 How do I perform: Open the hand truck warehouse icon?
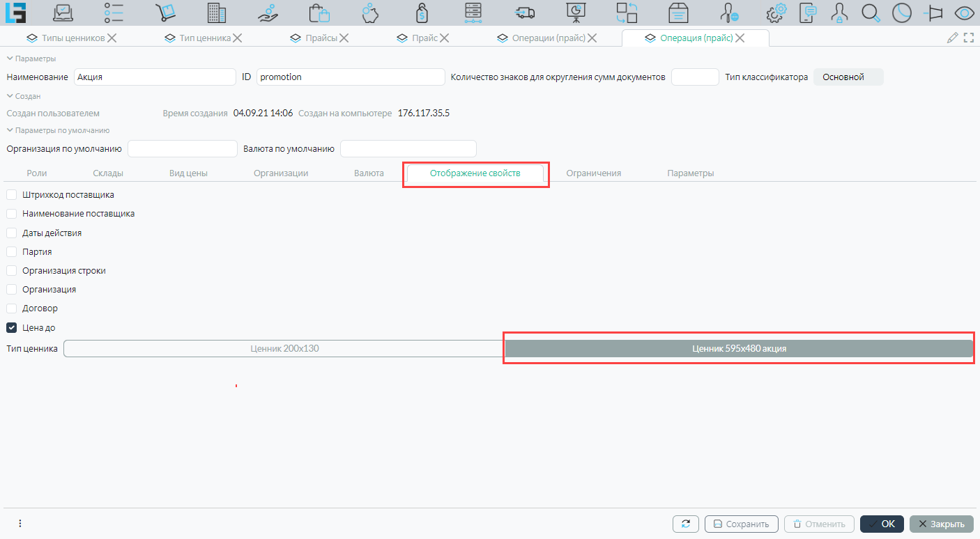(165, 13)
